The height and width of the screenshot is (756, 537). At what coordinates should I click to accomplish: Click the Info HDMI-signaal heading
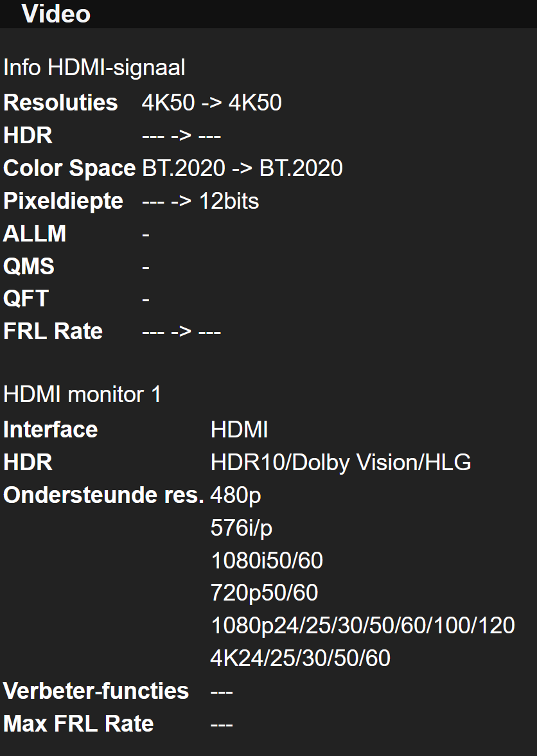[x=94, y=67]
